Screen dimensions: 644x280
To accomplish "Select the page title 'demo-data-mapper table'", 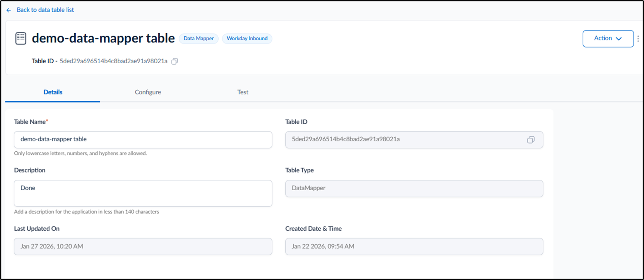I will click(x=103, y=38).
